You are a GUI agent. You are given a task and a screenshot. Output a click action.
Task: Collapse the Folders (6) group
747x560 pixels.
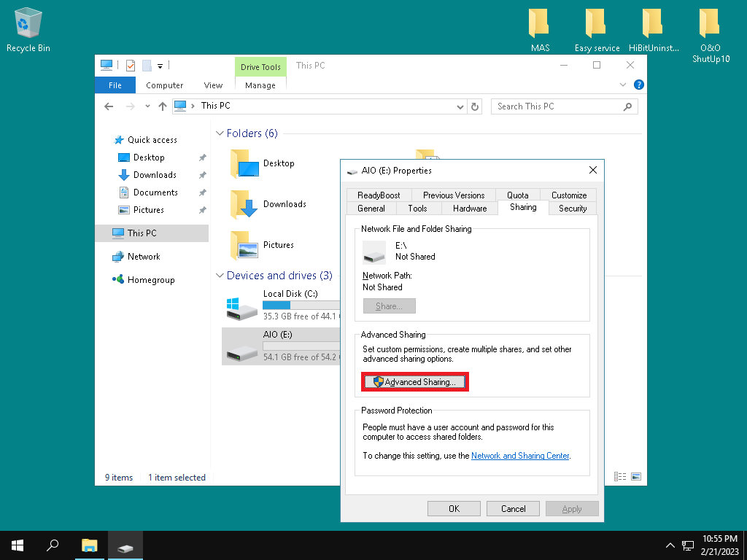pos(220,134)
